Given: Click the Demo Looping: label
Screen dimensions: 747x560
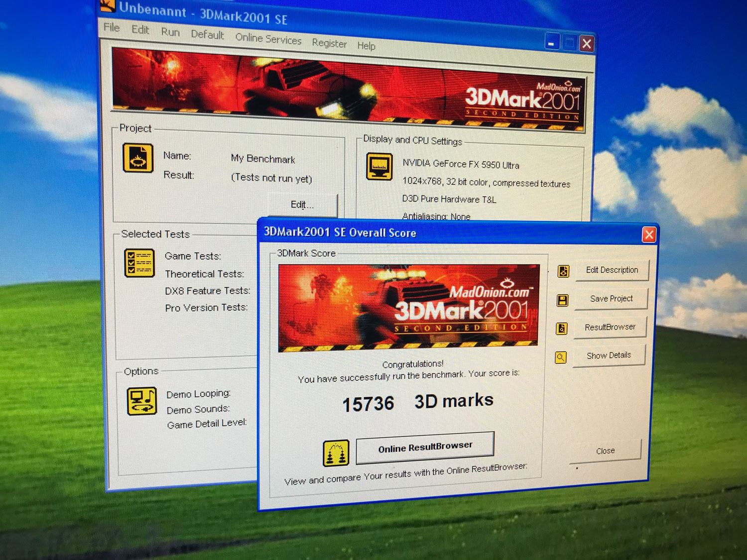Looking at the screenshot, I should [x=198, y=394].
